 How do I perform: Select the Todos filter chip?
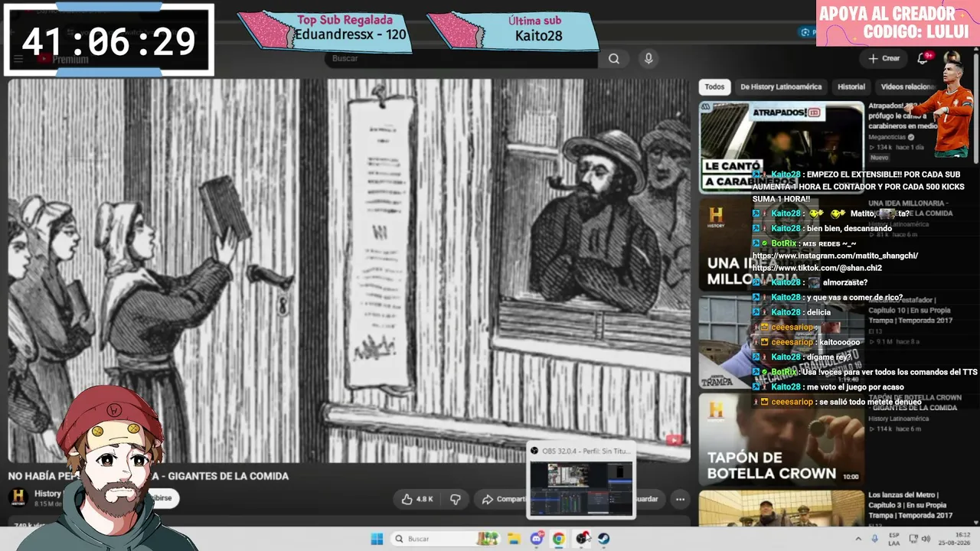(x=714, y=87)
